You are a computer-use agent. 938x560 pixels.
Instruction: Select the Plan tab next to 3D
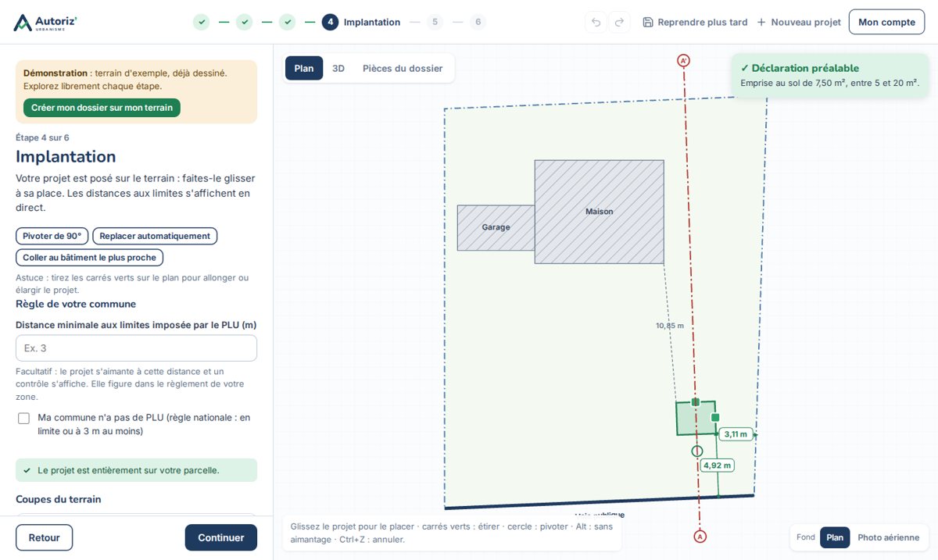click(304, 68)
